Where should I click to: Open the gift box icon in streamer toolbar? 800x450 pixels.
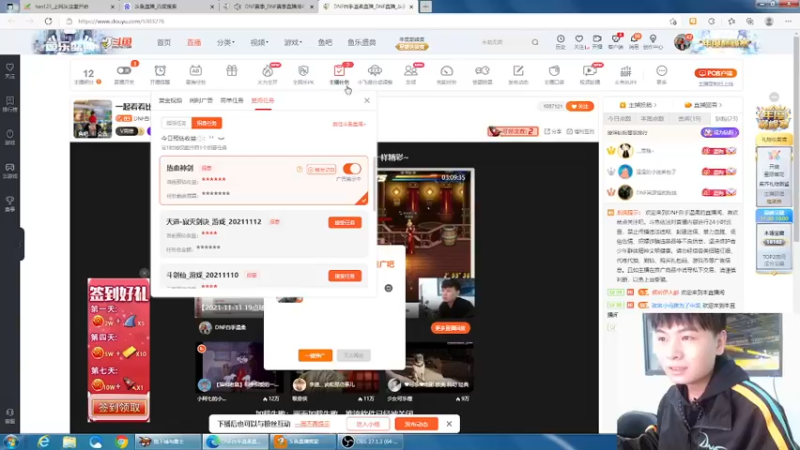[x=232, y=70]
